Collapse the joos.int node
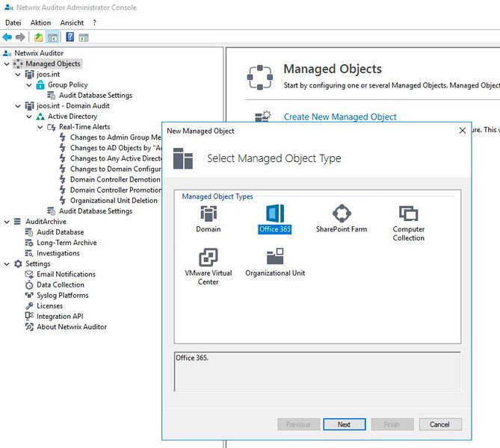Viewport: 500px width, 448px height. [18, 75]
